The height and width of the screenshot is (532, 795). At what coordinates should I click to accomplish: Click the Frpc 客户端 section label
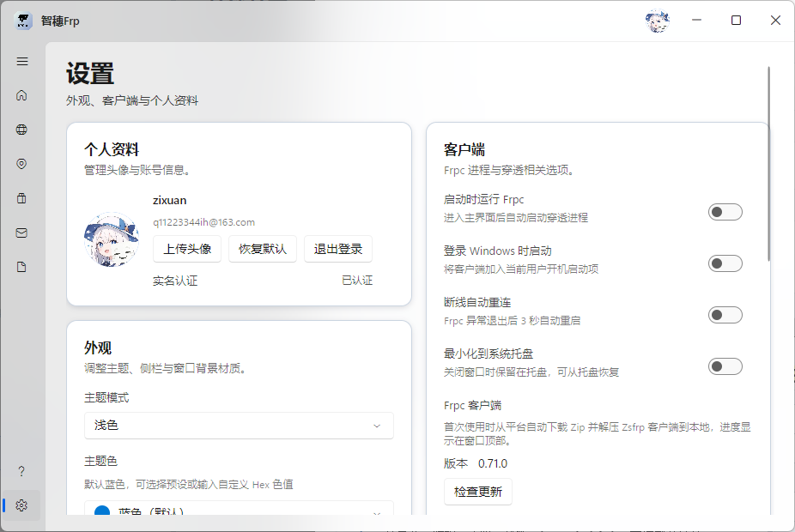click(472, 405)
